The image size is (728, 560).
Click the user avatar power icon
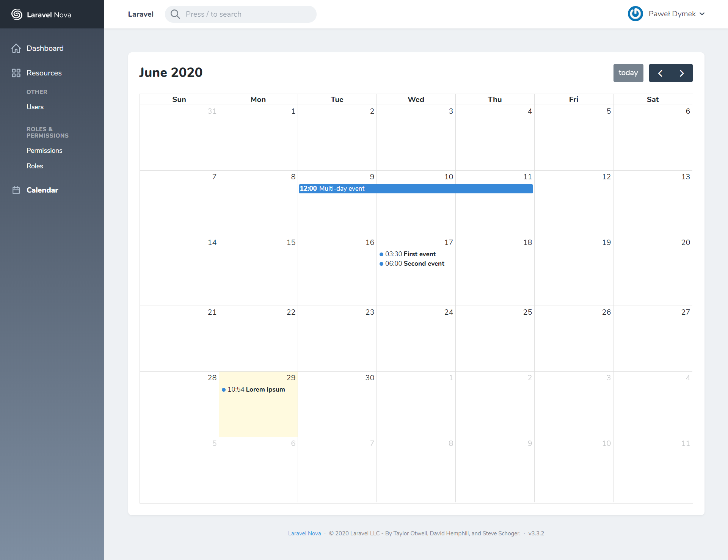635,14
